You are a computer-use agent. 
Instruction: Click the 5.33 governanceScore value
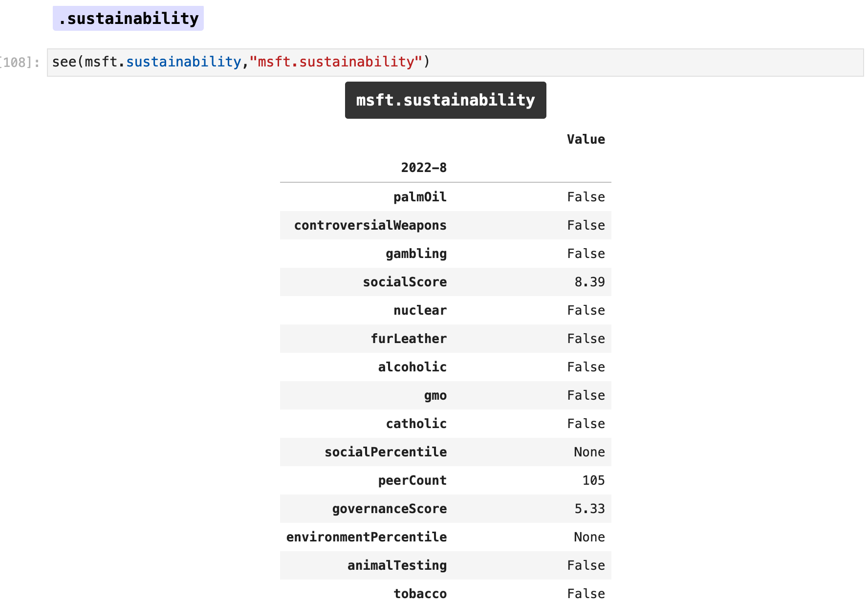589,509
